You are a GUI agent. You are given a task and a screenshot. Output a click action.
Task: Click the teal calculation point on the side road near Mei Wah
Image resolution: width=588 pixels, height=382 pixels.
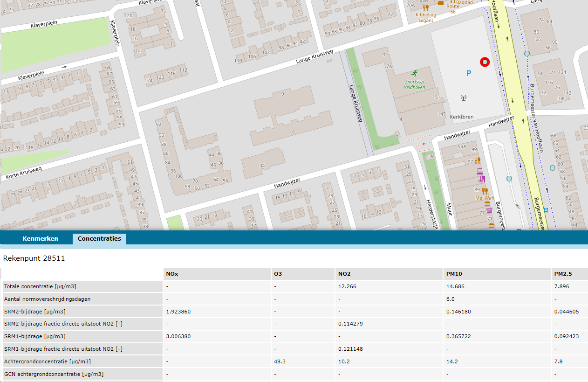tap(509, 179)
